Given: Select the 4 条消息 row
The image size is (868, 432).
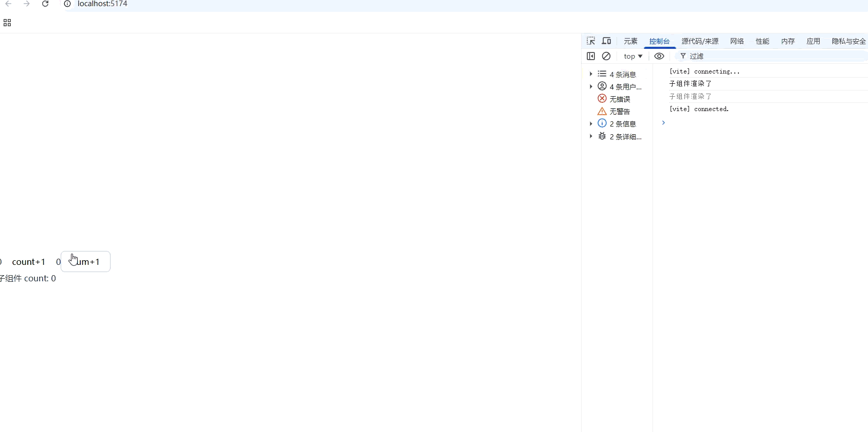Looking at the screenshot, I should pos(617,74).
